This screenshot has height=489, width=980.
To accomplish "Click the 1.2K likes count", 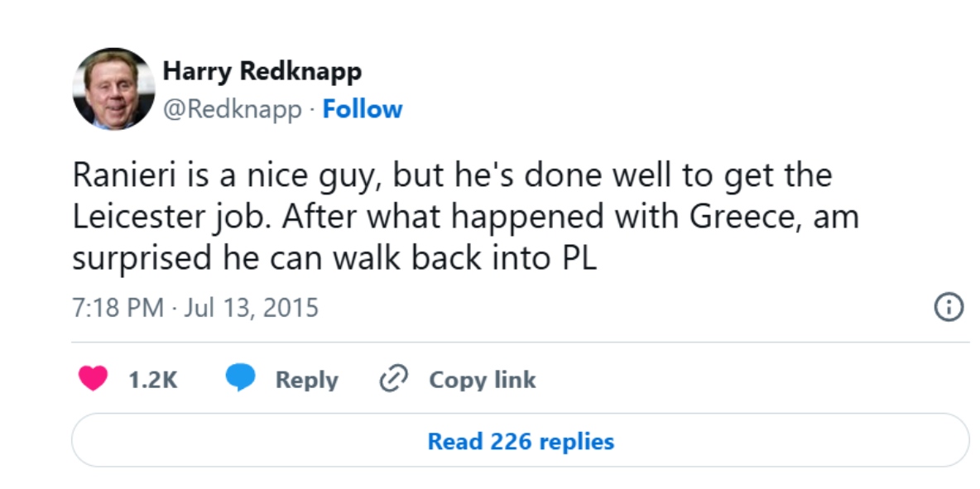I will pyautogui.click(x=152, y=380).
